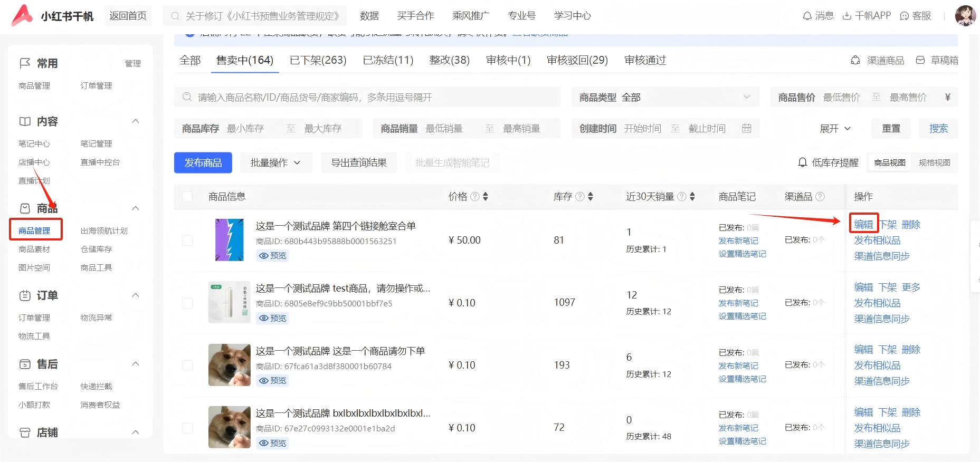Click 发布新笔记 for test商品
The width and height of the screenshot is (980, 462).
(x=738, y=303)
